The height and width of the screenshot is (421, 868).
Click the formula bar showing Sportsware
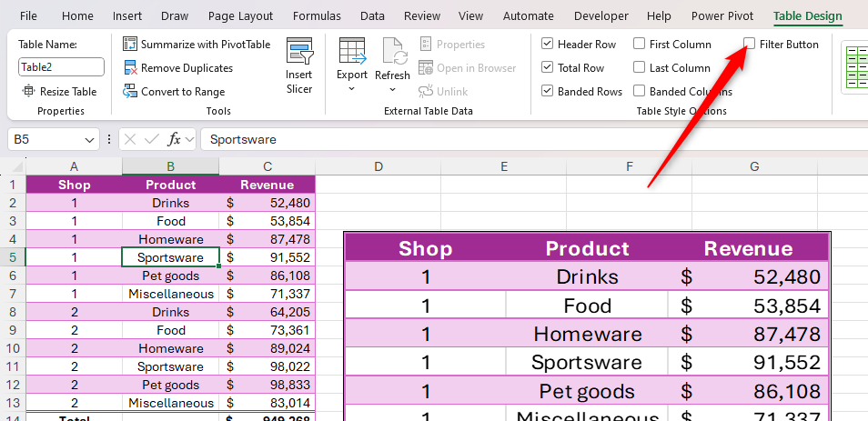click(x=534, y=139)
